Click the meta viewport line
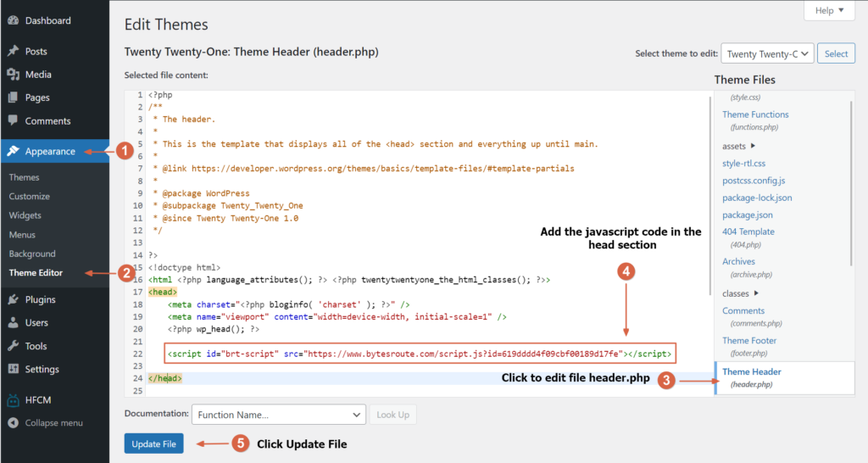Image resolution: width=868 pixels, height=463 pixels. click(337, 317)
